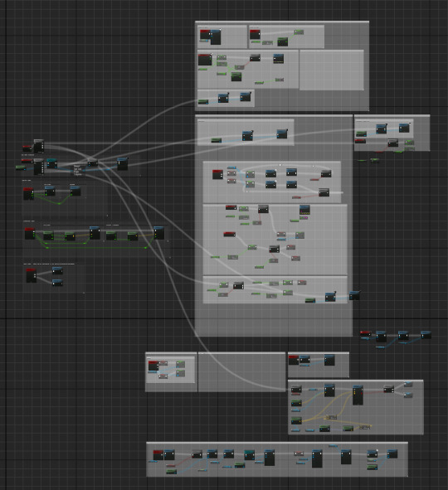Select the last blue node of the uncommented right chain
The width and height of the screenshot is (448, 490).
pos(426,335)
